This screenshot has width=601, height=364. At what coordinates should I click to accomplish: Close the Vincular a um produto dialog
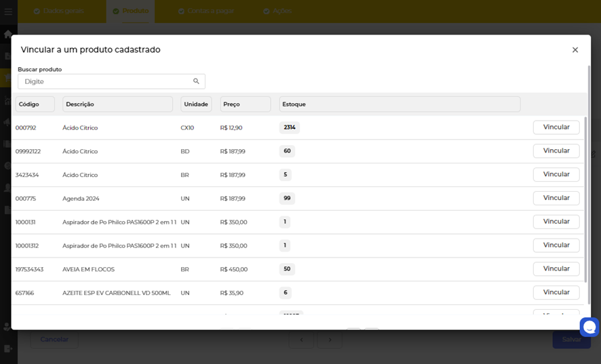coord(575,50)
